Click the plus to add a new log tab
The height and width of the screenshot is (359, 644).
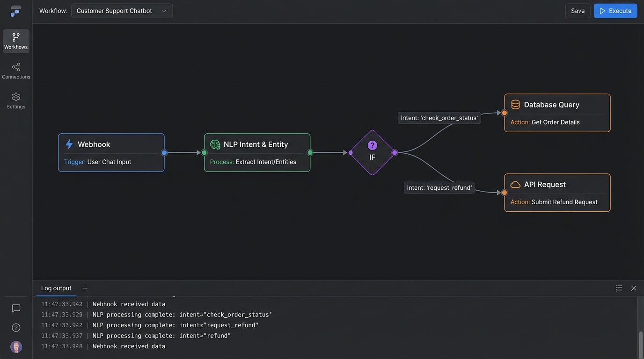point(85,288)
